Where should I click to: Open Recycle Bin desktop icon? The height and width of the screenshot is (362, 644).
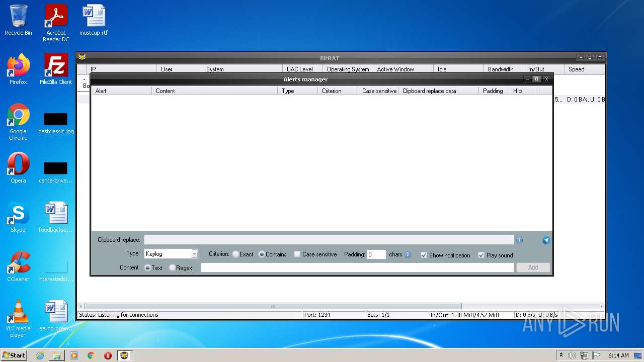pyautogui.click(x=18, y=20)
